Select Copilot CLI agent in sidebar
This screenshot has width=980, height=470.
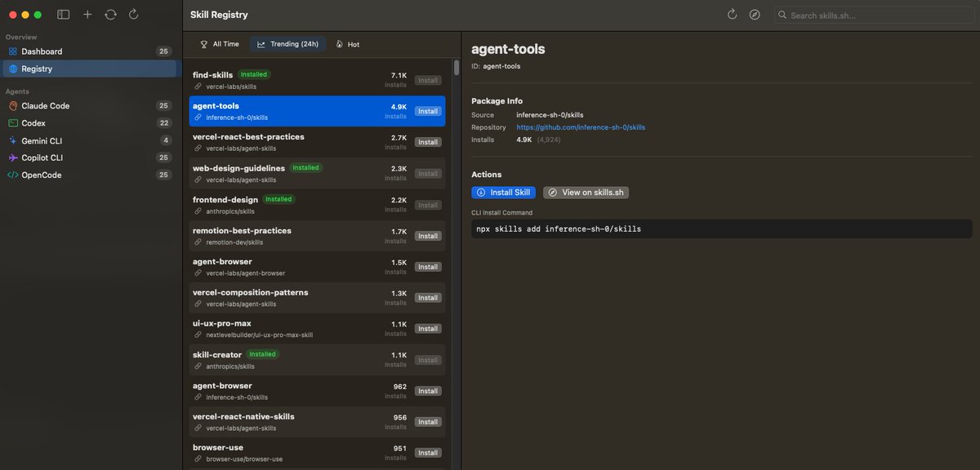click(89, 157)
